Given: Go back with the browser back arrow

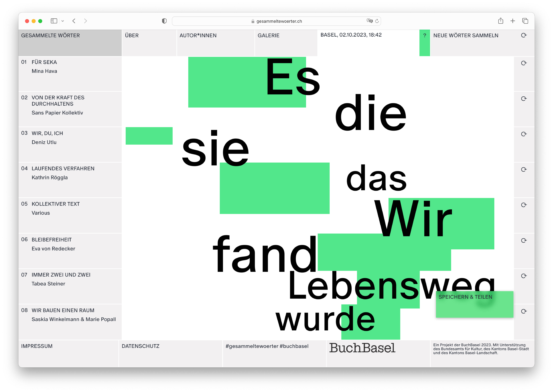Looking at the screenshot, I should click(x=74, y=21).
